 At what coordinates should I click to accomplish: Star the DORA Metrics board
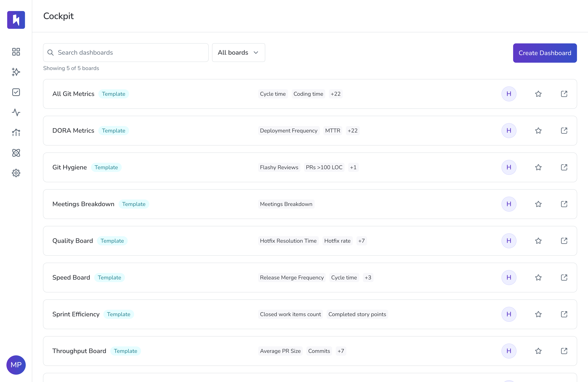(538, 131)
